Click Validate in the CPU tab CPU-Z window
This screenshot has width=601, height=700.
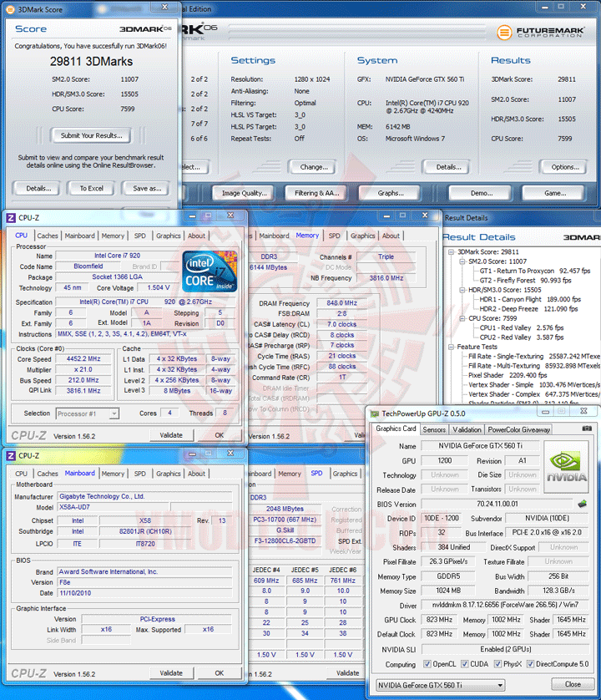tap(171, 435)
